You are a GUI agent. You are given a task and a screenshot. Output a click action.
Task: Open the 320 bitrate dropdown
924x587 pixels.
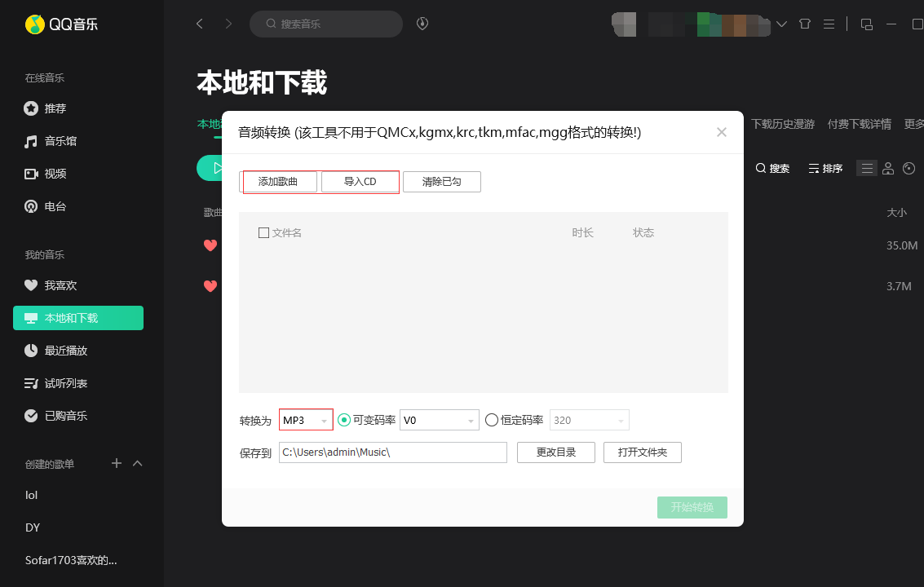coord(590,420)
